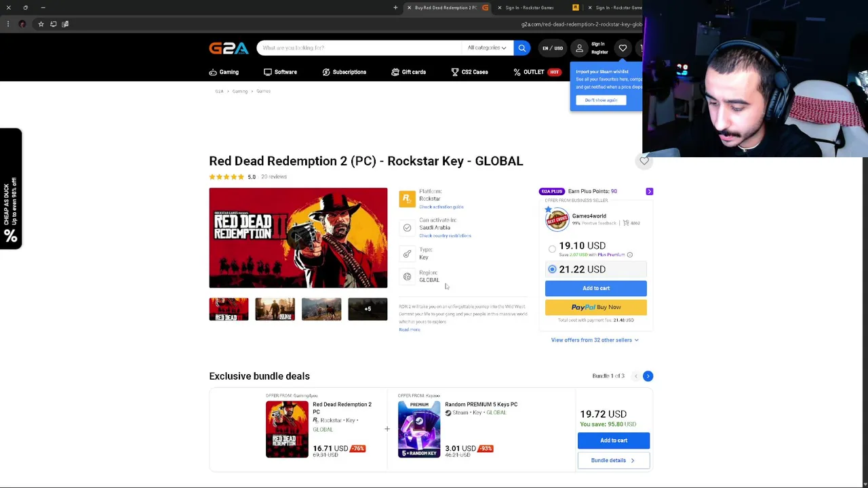
Task: Click the G2A logo
Action: pyautogui.click(x=229, y=48)
